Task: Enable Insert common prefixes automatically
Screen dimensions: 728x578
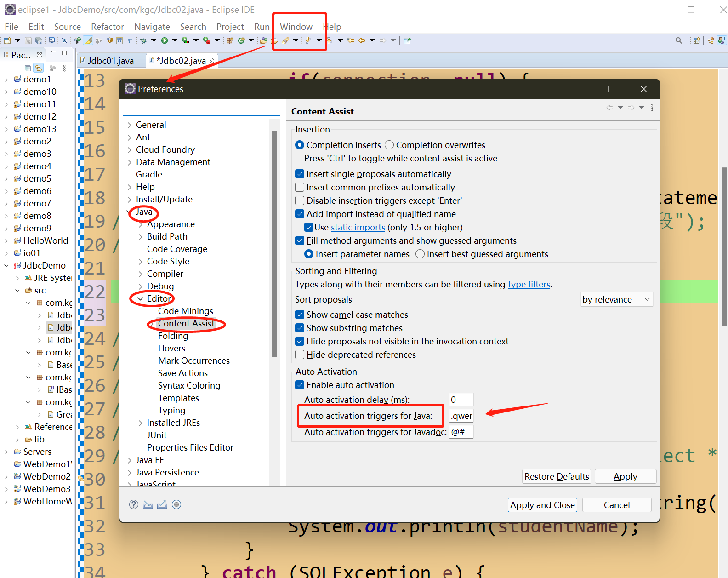Action: point(300,187)
